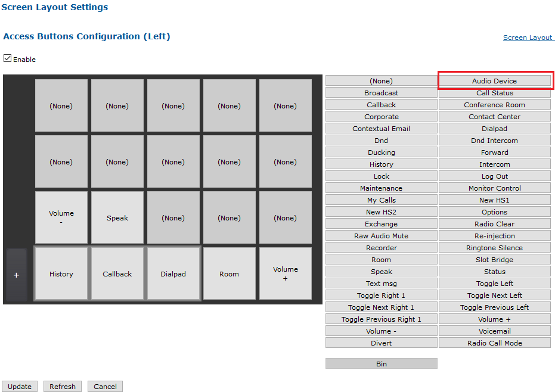Screen dimensions: 555x392
Task: Cancel the layout changes
Action: coord(105,386)
